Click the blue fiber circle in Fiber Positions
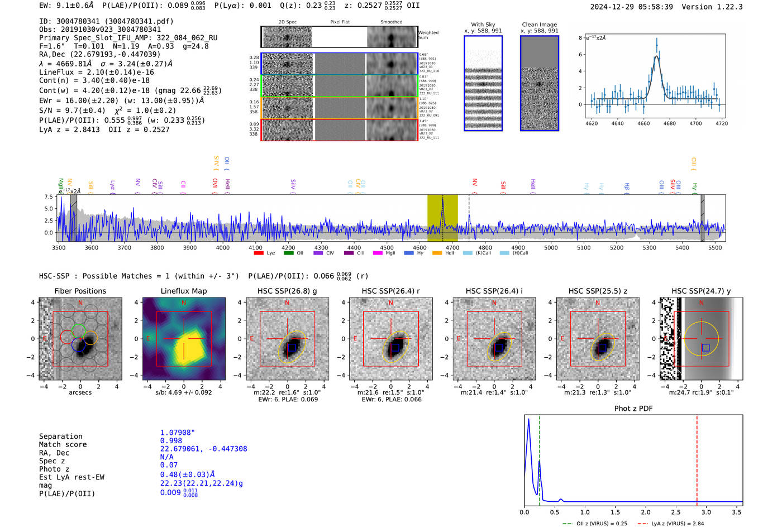 79,344
